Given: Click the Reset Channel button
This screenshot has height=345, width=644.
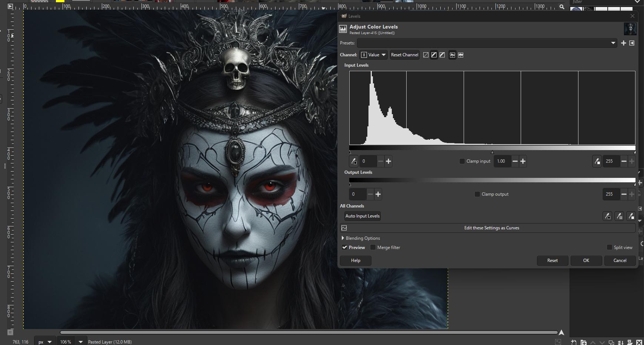Looking at the screenshot, I should pyautogui.click(x=404, y=55).
